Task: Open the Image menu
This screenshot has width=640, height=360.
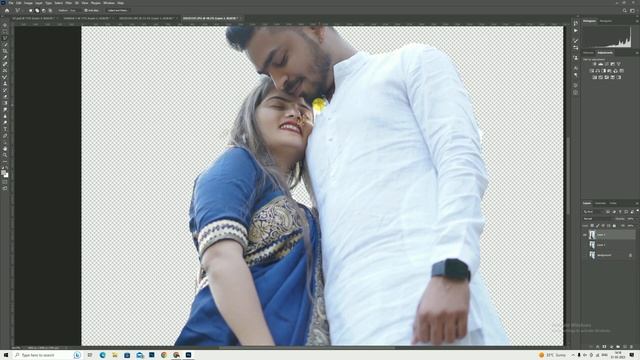Action: pos(28,3)
